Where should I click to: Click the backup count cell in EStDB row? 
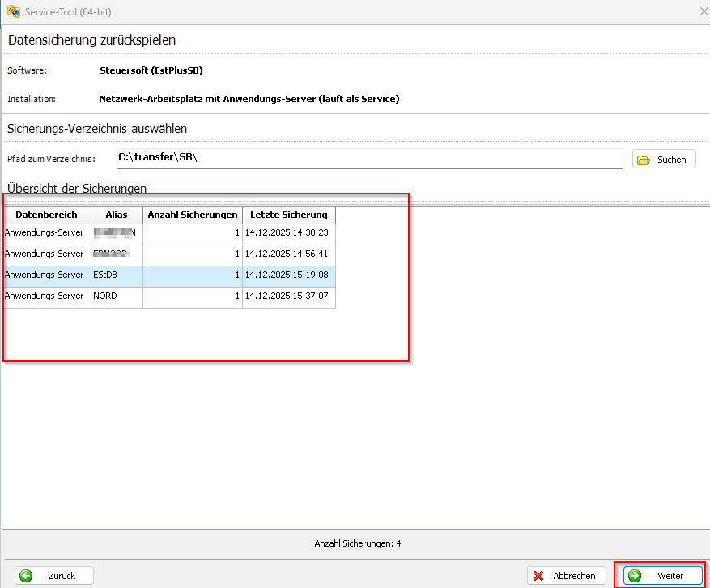pos(193,275)
